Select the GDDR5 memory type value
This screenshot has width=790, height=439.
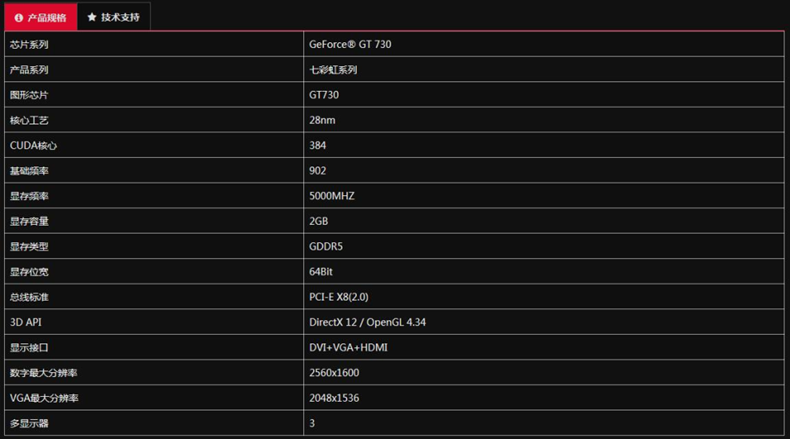(x=326, y=246)
